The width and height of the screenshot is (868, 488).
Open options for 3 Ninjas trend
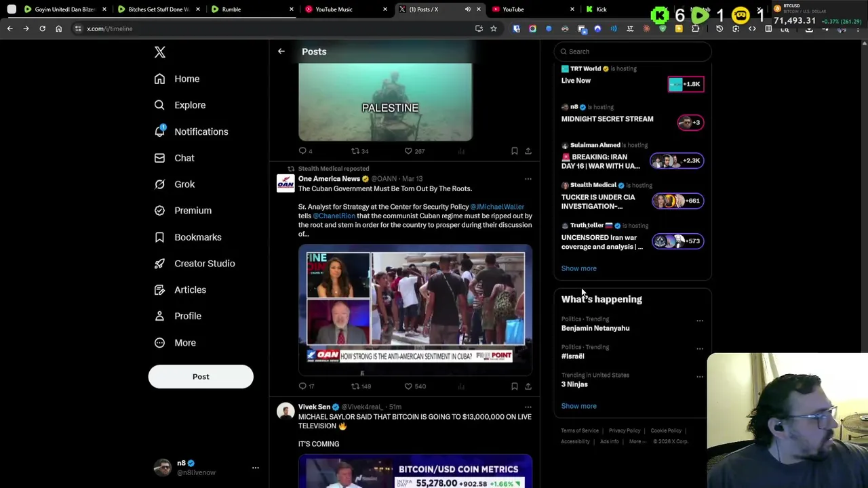point(700,377)
